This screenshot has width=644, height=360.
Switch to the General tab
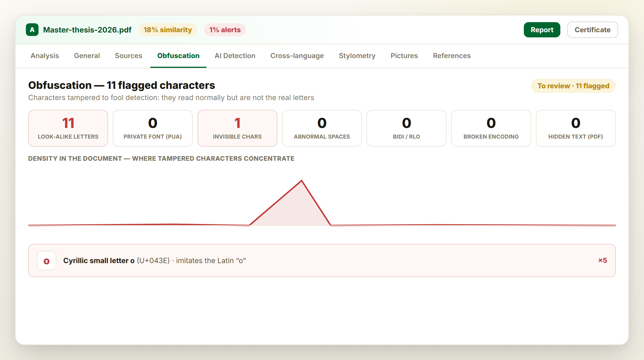pyautogui.click(x=87, y=56)
